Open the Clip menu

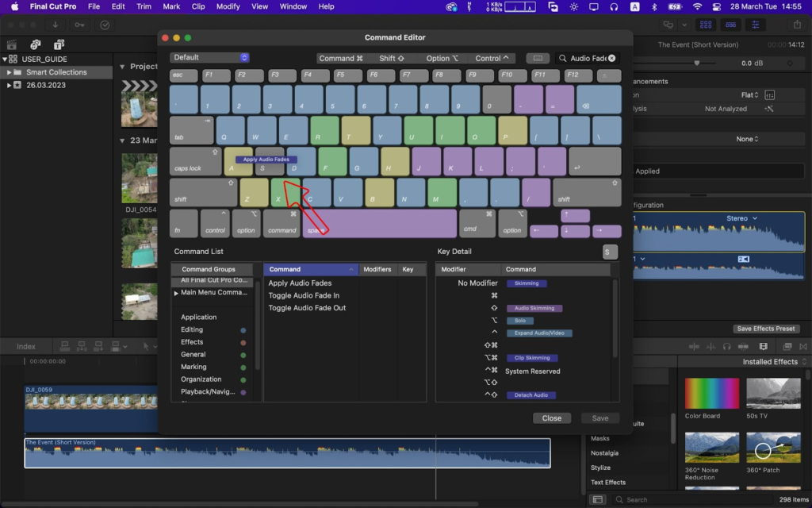pos(197,6)
